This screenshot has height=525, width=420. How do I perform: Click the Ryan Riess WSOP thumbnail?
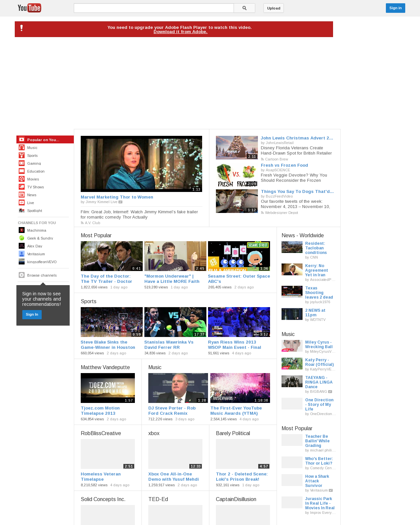(239, 322)
